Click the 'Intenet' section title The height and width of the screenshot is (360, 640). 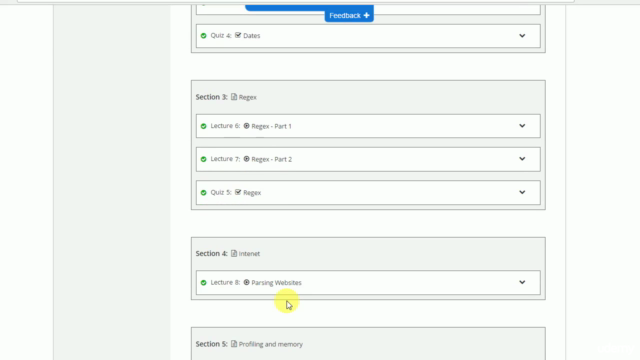coord(249,253)
